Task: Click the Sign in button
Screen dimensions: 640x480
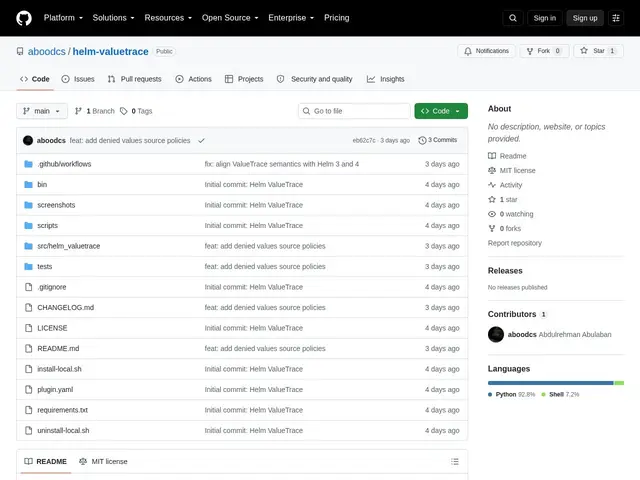Action: (544, 18)
